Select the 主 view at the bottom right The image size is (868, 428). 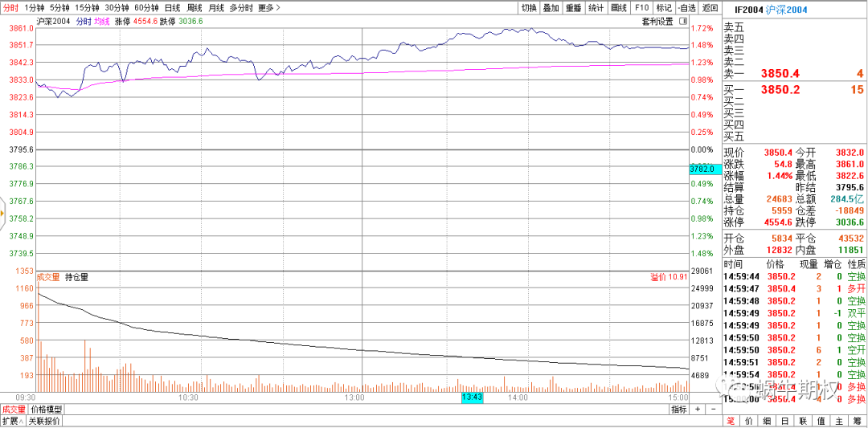pyautogui.click(x=839, y=422)
